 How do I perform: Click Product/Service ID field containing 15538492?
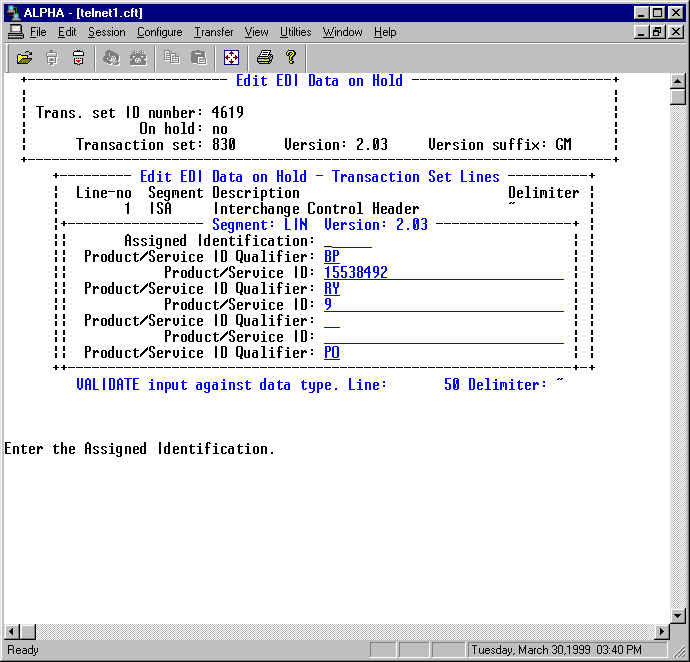click(x=443, y=273)
